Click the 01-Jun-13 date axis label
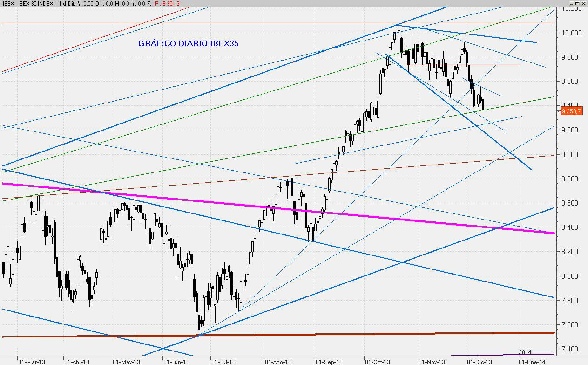 tap(176, 361)
